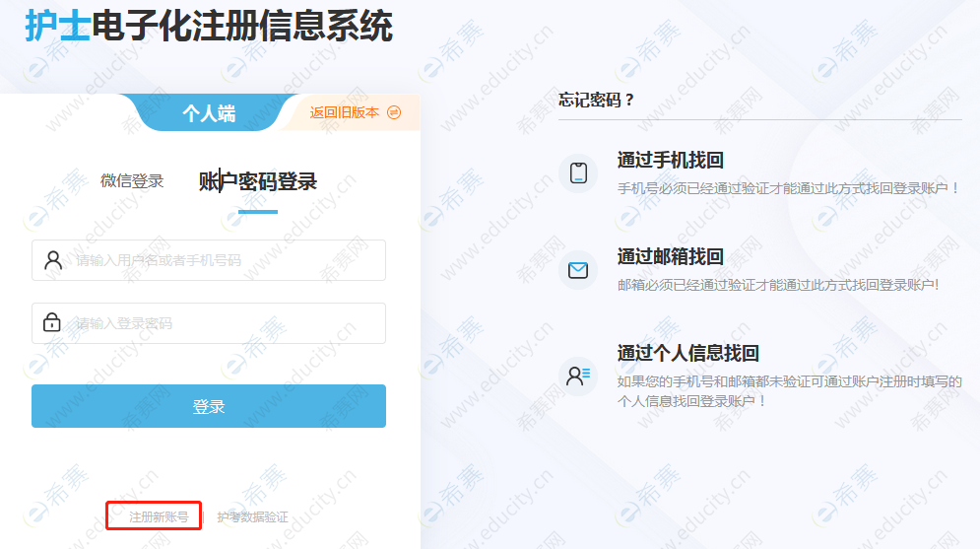The width and height of the screenshot is (980, 549).
Task: Switch to 微信登录 tab
Action: tap(132, 181)
